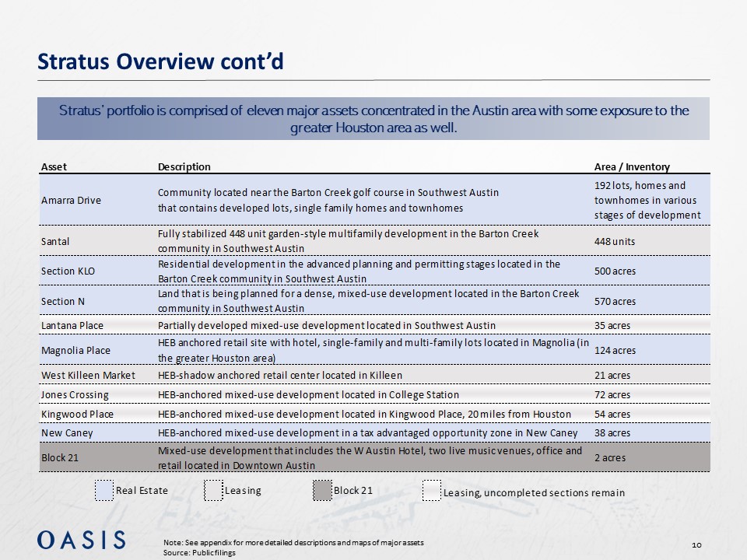Select the Lantana Place row
This screenshot has height=560, width=747.
click(72, 325)
